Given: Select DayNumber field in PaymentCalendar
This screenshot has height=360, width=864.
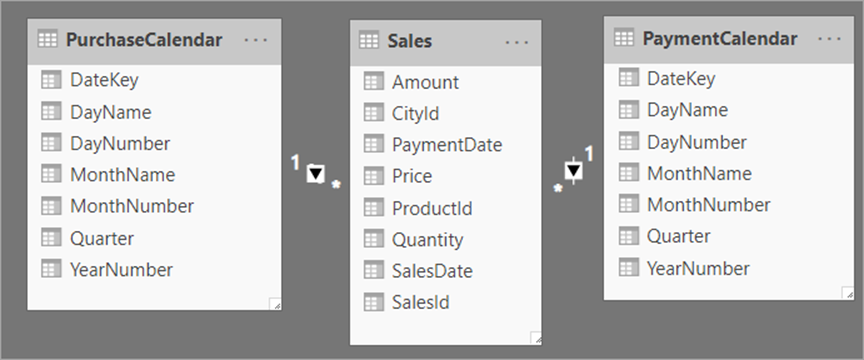Looking at the screenshot, I should [x=729, y=142].
